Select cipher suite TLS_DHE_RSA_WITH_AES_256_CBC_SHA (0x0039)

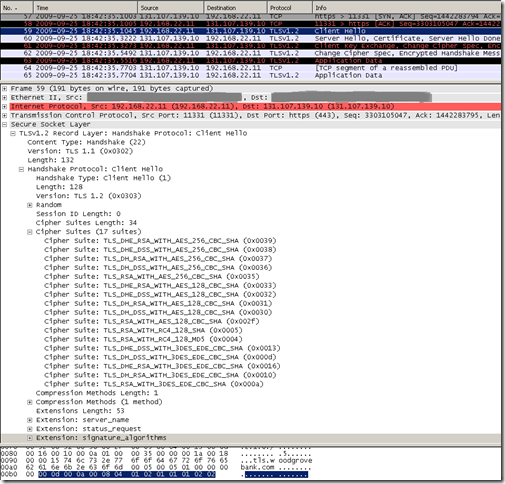pos(160,241)
